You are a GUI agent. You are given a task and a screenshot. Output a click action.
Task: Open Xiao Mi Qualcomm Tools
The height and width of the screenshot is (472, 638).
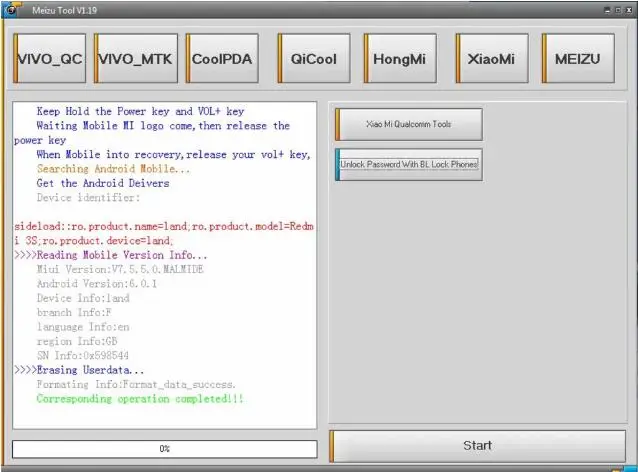[x=409, y=124]
